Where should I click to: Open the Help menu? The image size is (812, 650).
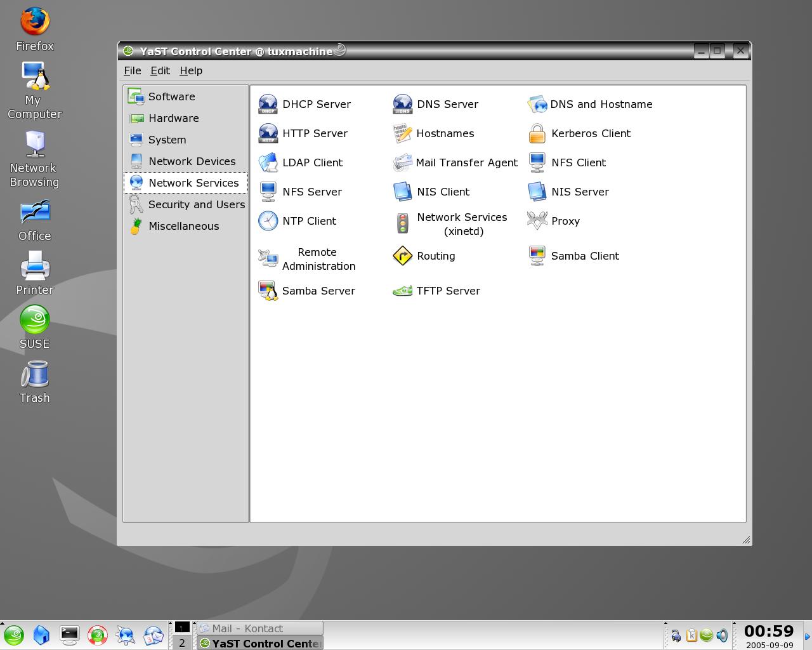pyautogui.click(x=191, y=70)
